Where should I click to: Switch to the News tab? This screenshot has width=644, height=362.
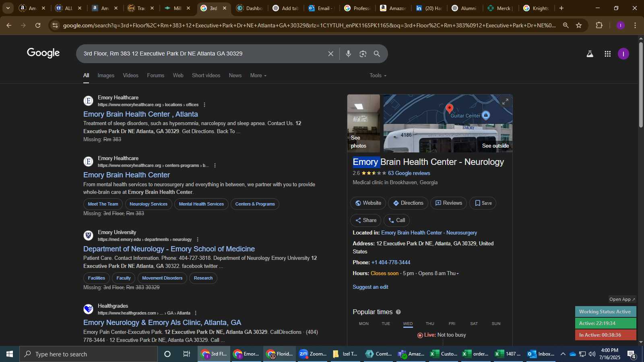[x=235, y=76]
